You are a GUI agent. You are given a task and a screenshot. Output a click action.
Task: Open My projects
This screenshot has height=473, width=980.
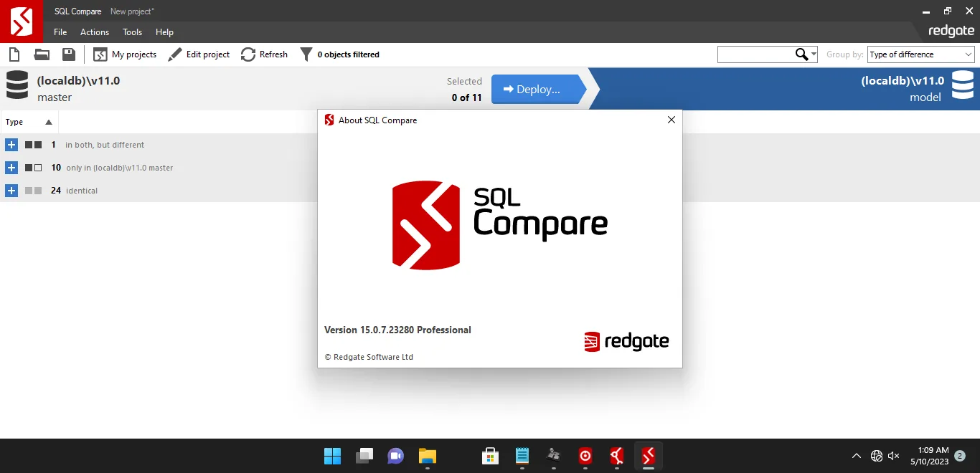pos(125,54)
